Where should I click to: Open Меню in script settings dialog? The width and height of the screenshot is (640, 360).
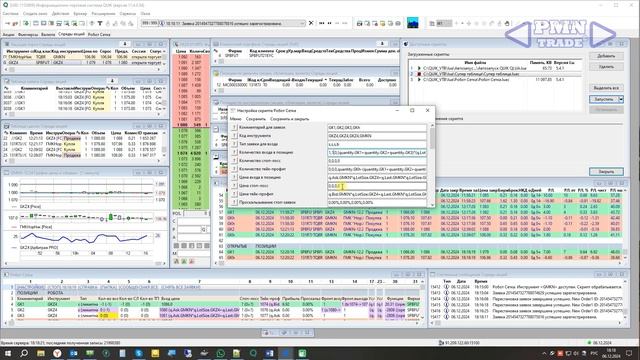236,119
